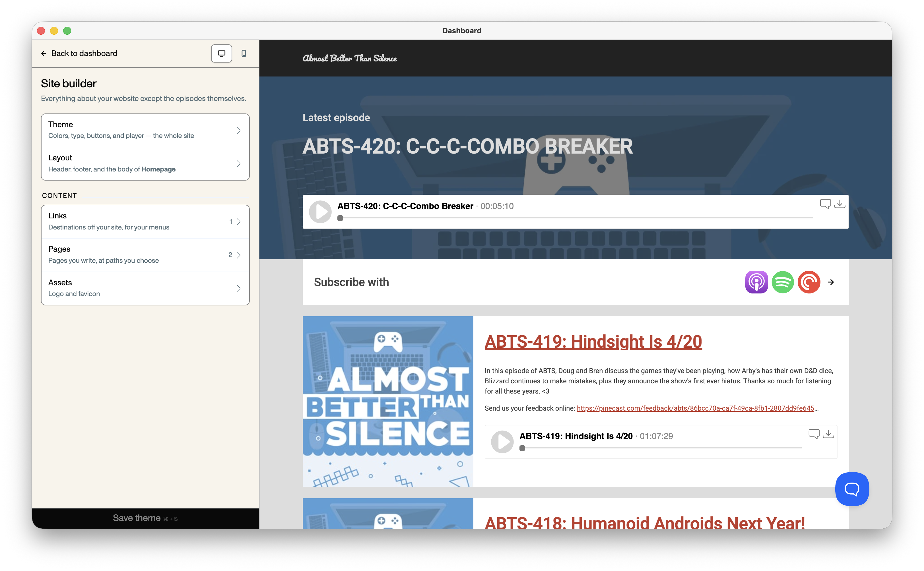Click the Save theme button
This screenshot has height=571, width=924.
click(x=145, y=518)
